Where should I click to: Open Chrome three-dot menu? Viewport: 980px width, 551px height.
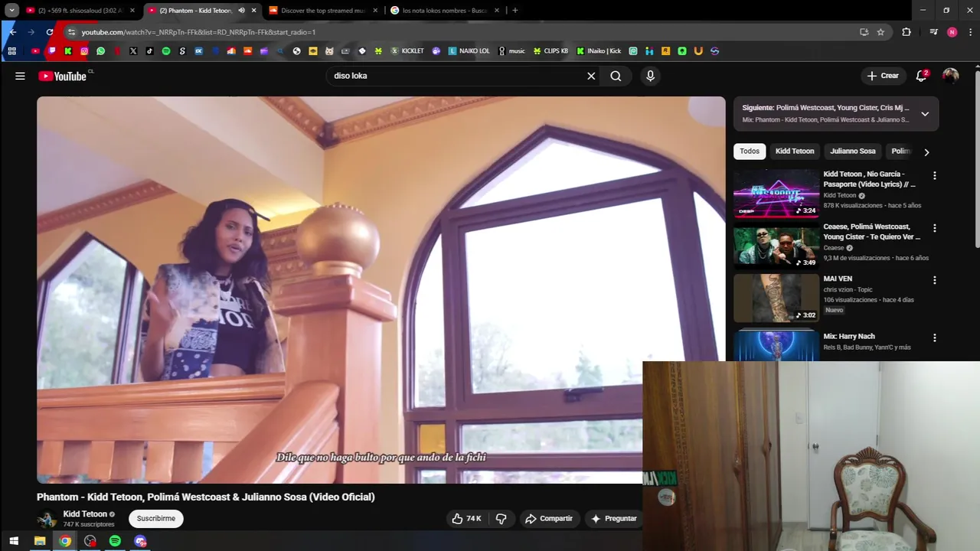click(971, 32)
